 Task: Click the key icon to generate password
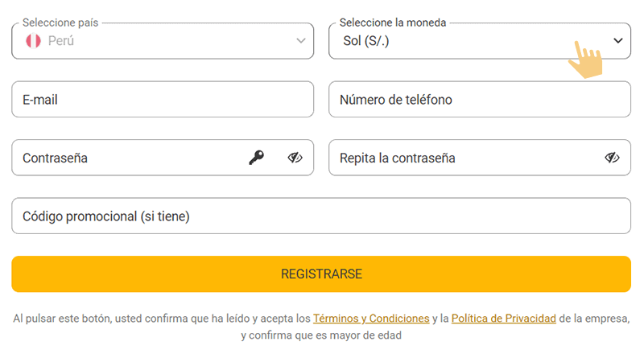[x=256, y=158]
